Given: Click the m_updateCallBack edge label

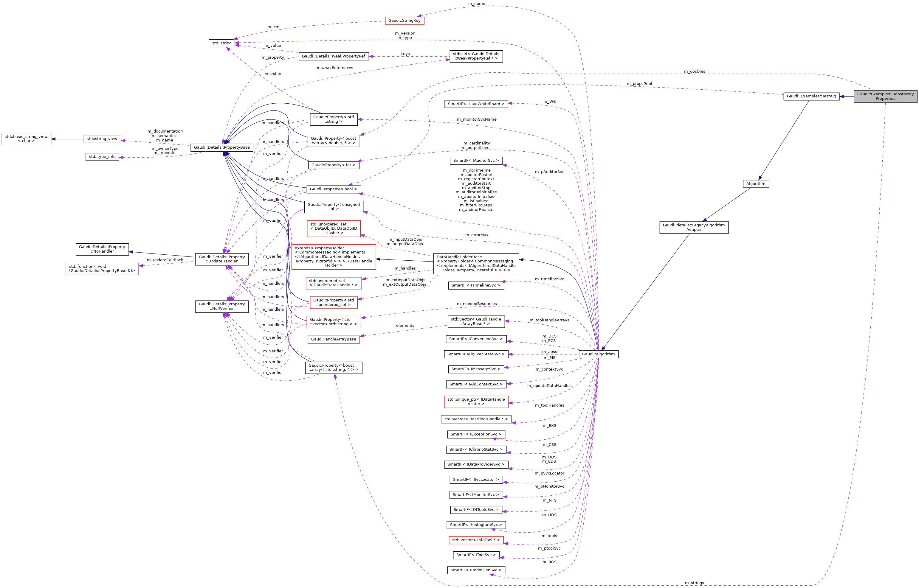Looking at the screenshot, I should pyautogui.click(x=165, y=260).
